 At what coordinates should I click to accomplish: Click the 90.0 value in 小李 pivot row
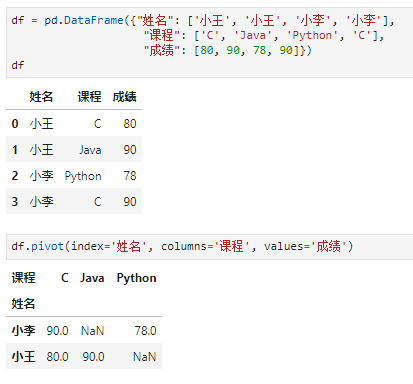tap(57, 331)
